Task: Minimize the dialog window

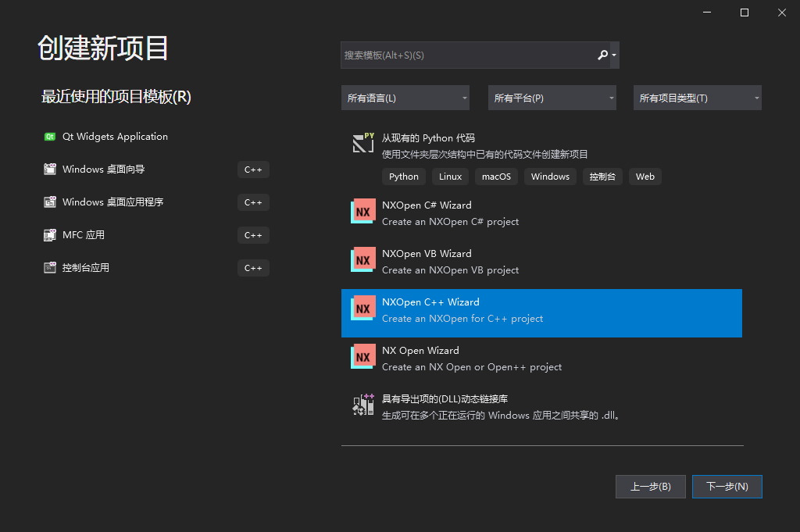Action: pyautogui.click(x=707, y=12)
